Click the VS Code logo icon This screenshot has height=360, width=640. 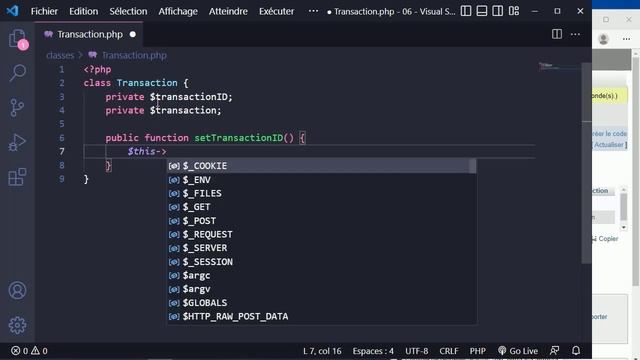[13, 11]
